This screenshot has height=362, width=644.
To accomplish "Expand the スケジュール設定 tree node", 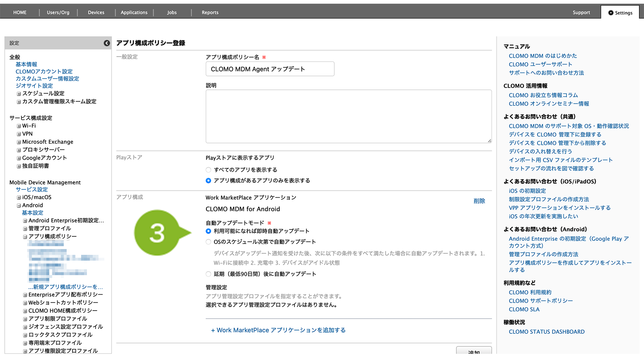I will [x=19, y=94].
